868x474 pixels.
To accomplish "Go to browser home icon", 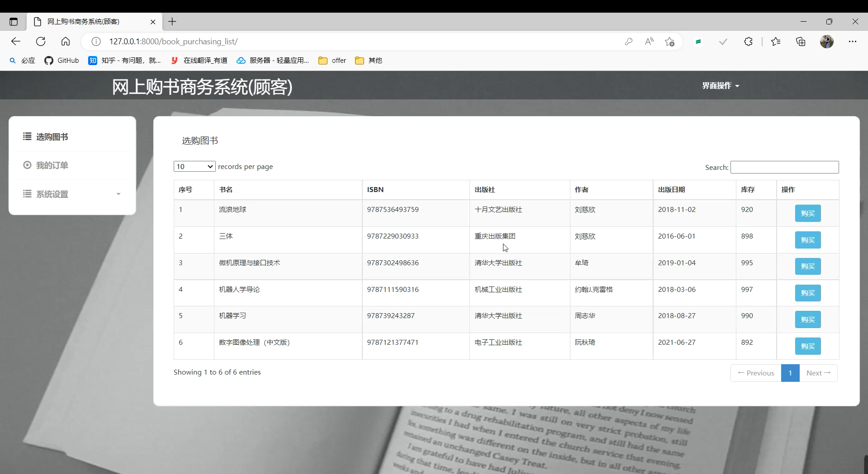I will pyautogui.click(x=66, y=42).
